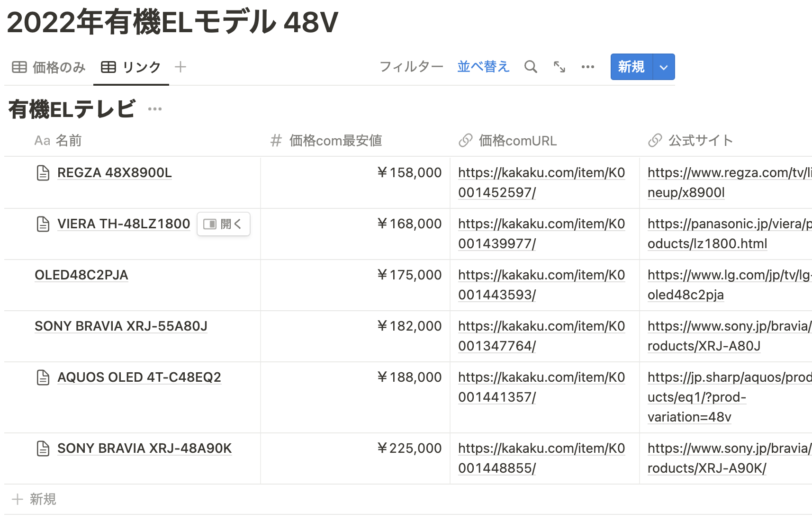Open database in full page via expand icon
Viewport: 812px width, 521px height.
click(x=559, y=67)
